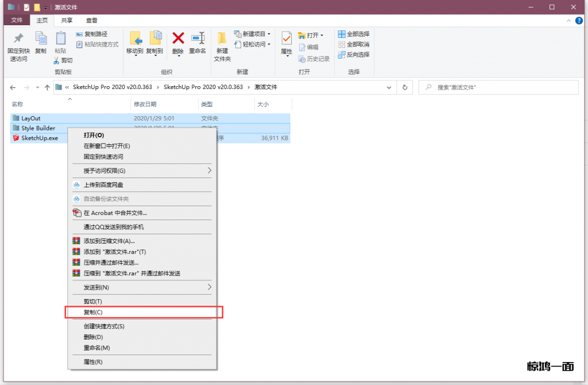The height and width of the screenshot is (385, 588).
Task: Click the Pin to Quick Access icon
Action: tap(17, 39)
